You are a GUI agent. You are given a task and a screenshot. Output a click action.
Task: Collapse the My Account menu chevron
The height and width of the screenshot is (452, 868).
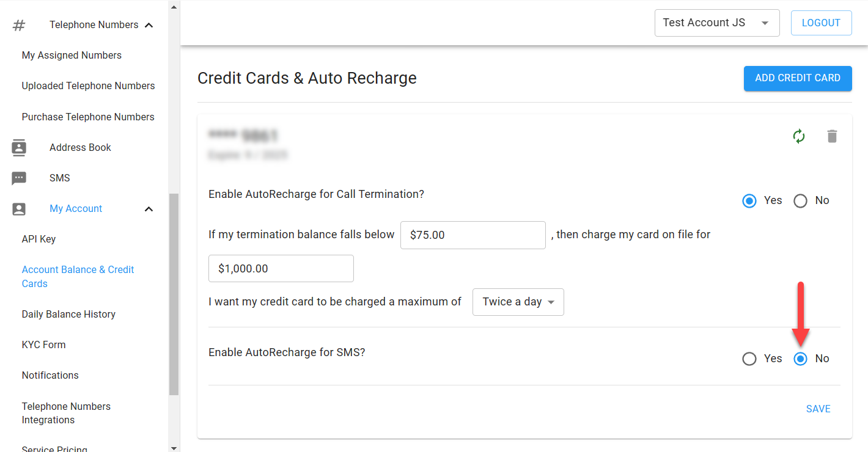[x=149, y=209]
